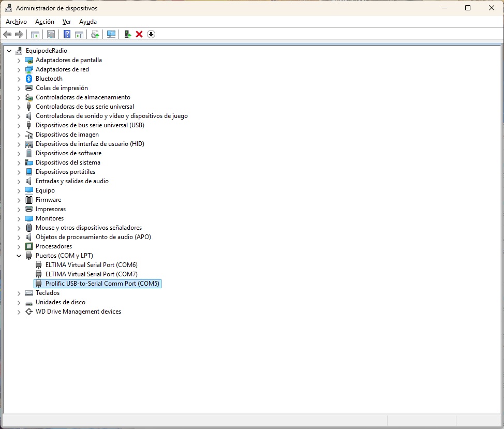Click the show/hide console tree icon
The height and width of the screenshot is (429, 504).
(35, 34)
